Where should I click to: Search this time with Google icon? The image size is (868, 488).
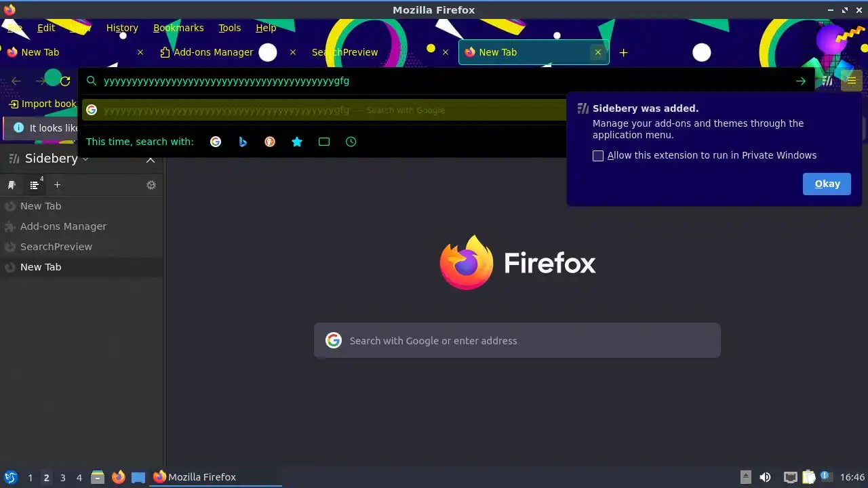point(216,142)
